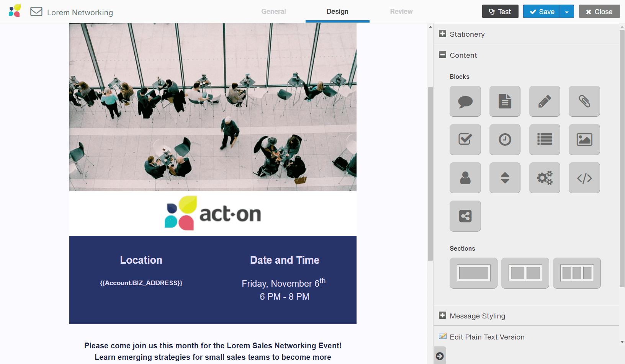
Task: Switch to the Review tab
Action: pos(401,11)
